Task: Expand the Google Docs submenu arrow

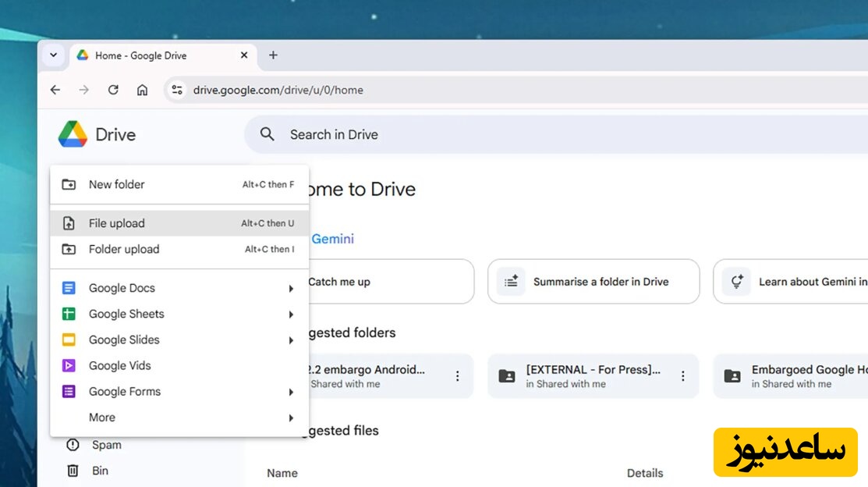Action: [291, 289]
